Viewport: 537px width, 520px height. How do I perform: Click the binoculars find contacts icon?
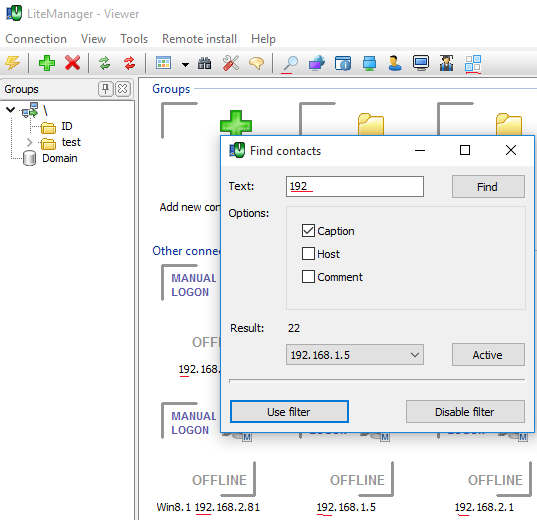[204, 63]
